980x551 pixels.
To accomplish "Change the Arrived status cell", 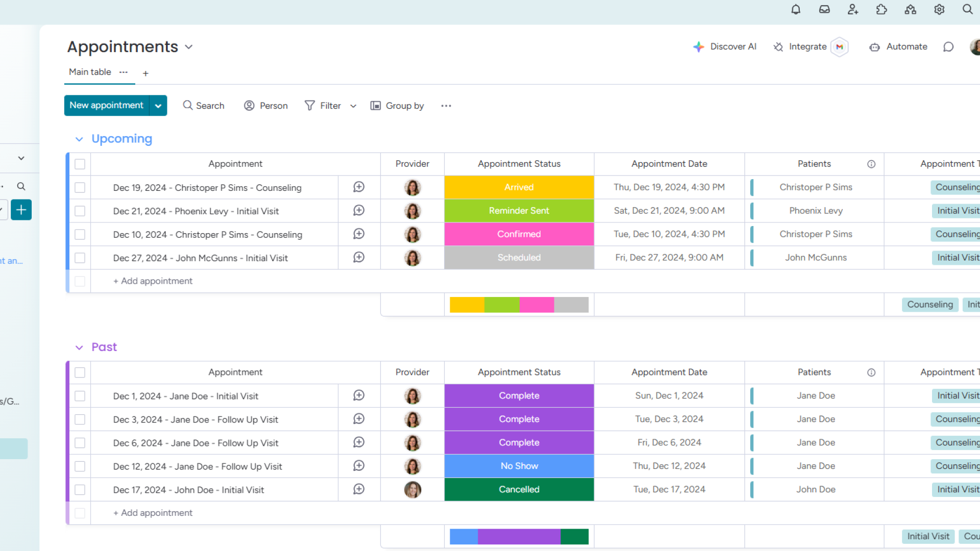I will coord(519,187).
